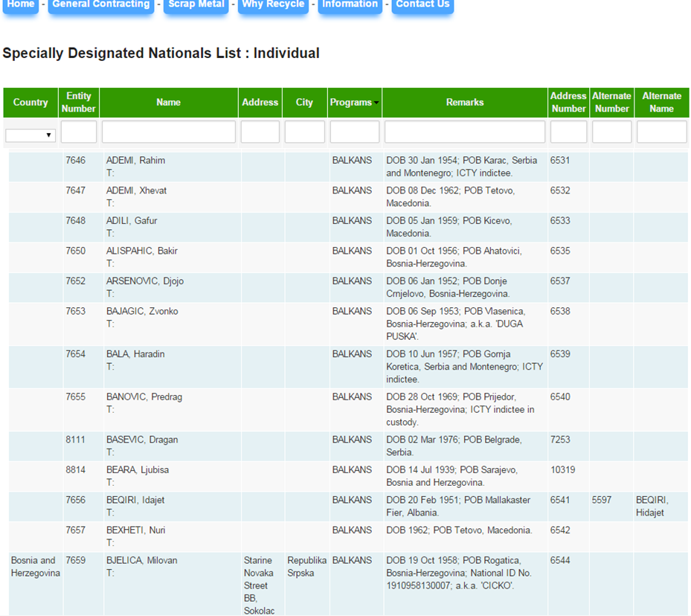
Task: Go to the Scrap Metal page
Action: (x=196, y=5)
